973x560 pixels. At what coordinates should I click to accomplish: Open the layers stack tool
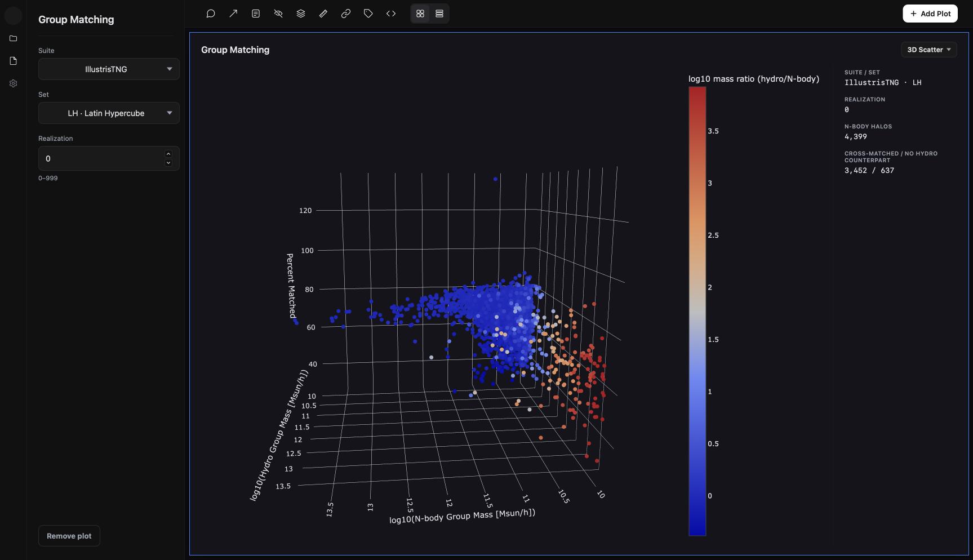coord(301,14)
